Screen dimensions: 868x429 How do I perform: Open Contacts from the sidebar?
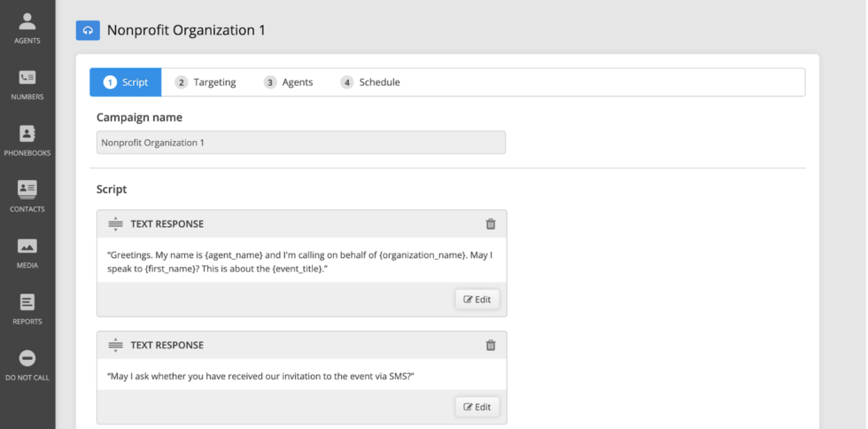coord(27,195)
